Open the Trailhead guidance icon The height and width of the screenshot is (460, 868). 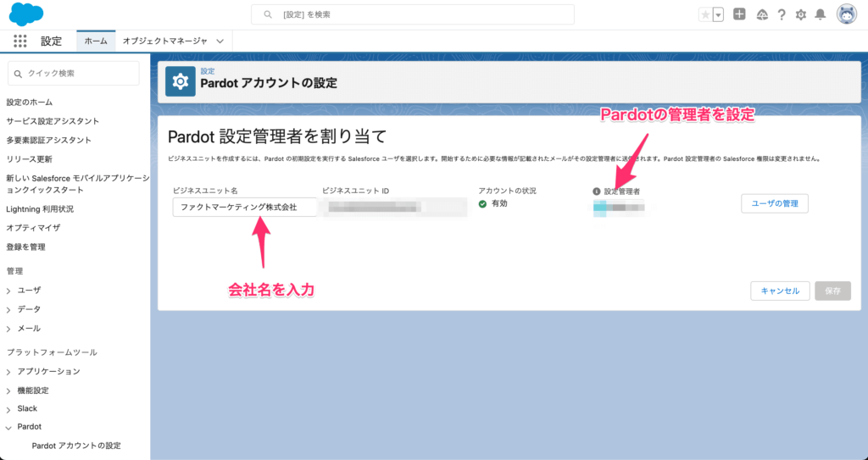[761, 14]
